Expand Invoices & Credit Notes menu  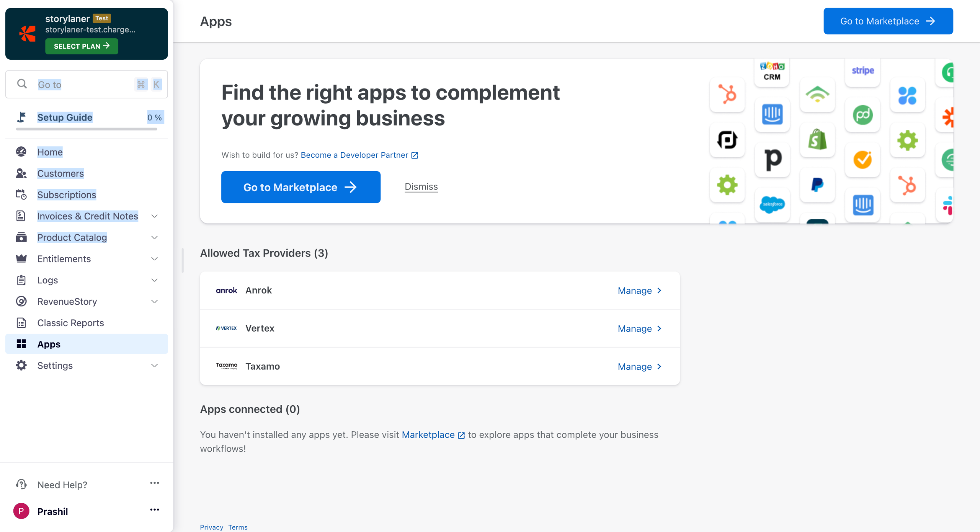point(154,216)
